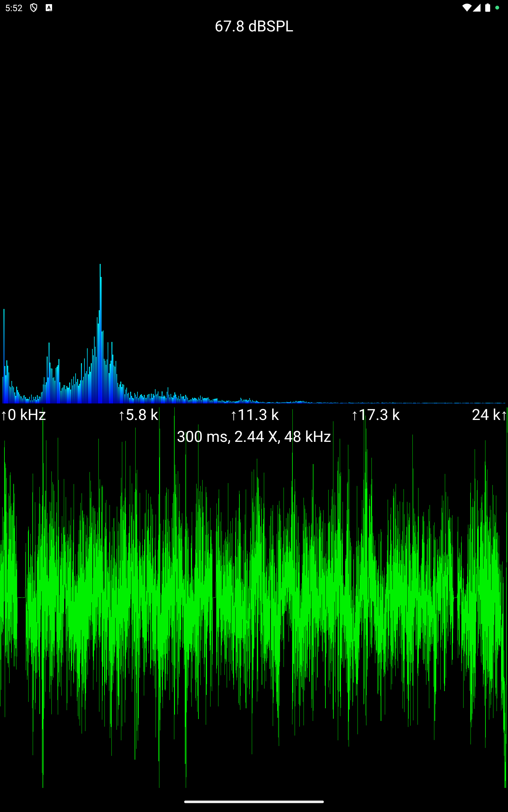Image resolution: width=508 pixels, height=812 pixels.
Task: Tap the 67.8 dBSPL level reading
Action: (x=254, y=26)
